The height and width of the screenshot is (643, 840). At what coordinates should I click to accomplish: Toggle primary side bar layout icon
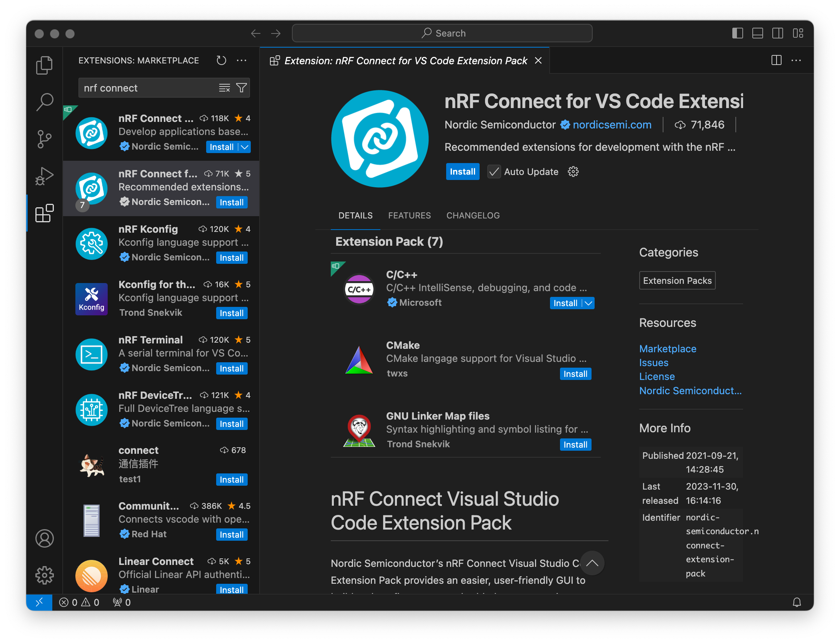pos(737,33)
